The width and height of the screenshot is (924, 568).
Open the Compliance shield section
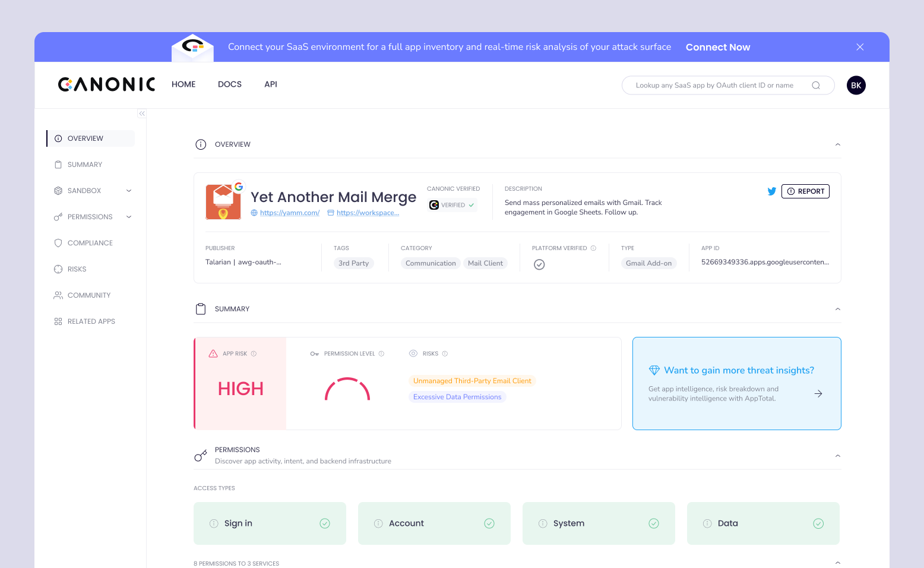(58, 242)
